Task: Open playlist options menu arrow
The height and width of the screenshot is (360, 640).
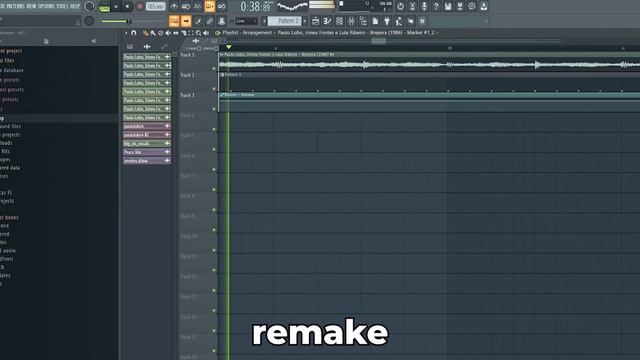Action: point(126,33)
